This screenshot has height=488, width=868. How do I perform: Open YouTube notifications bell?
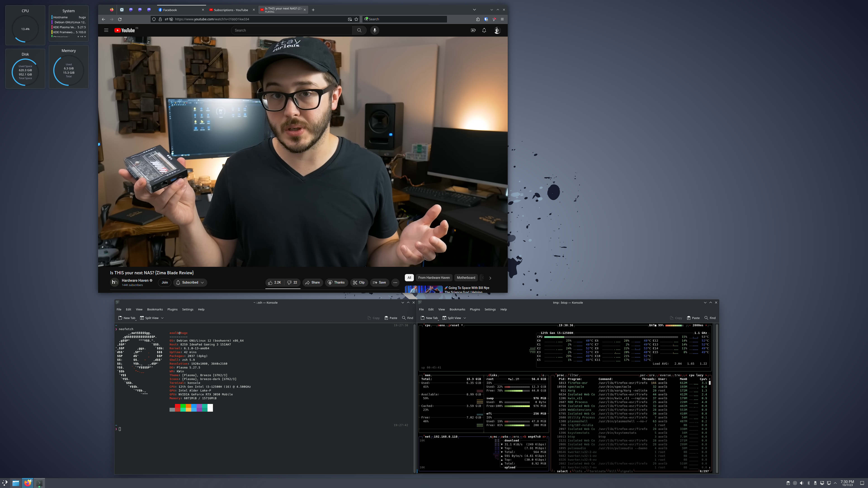click(x=484, y=30)
